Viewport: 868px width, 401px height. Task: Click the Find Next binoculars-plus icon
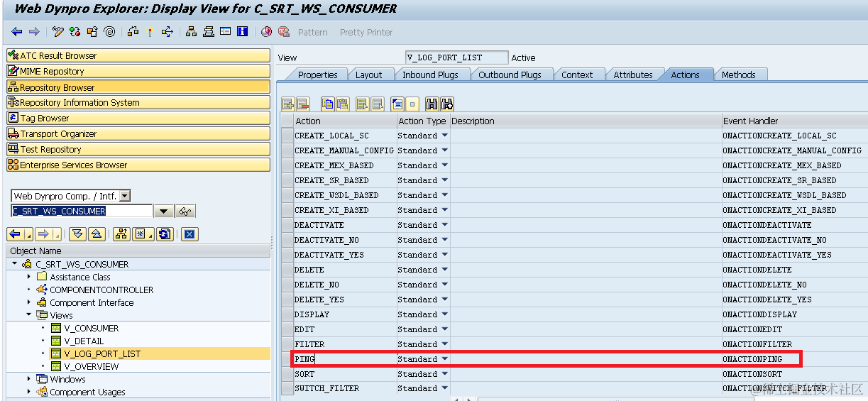447,104
